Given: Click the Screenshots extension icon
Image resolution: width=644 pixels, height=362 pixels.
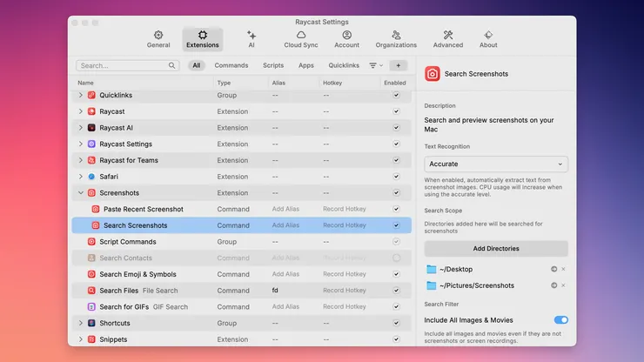Looking at the screenshot, I should (x=91, y=192).
